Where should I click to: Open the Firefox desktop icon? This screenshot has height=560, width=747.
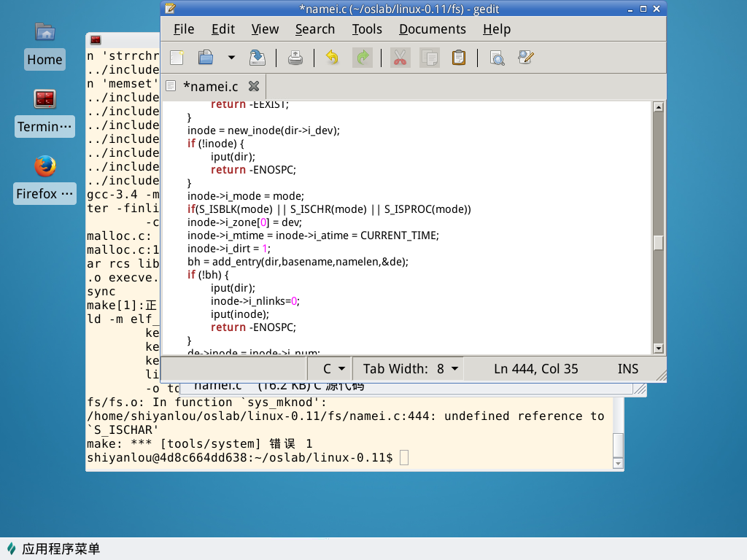pyautogui.click(x=45, y=167)
